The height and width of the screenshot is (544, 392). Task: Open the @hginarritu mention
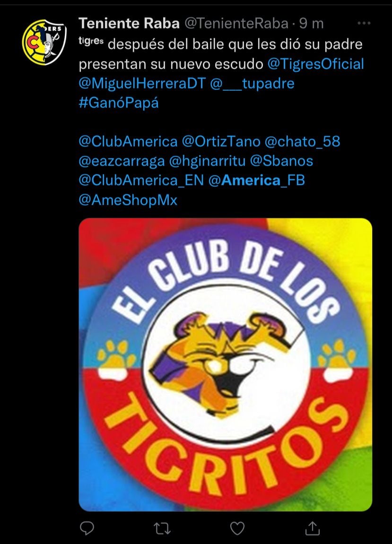click(207, 161)
